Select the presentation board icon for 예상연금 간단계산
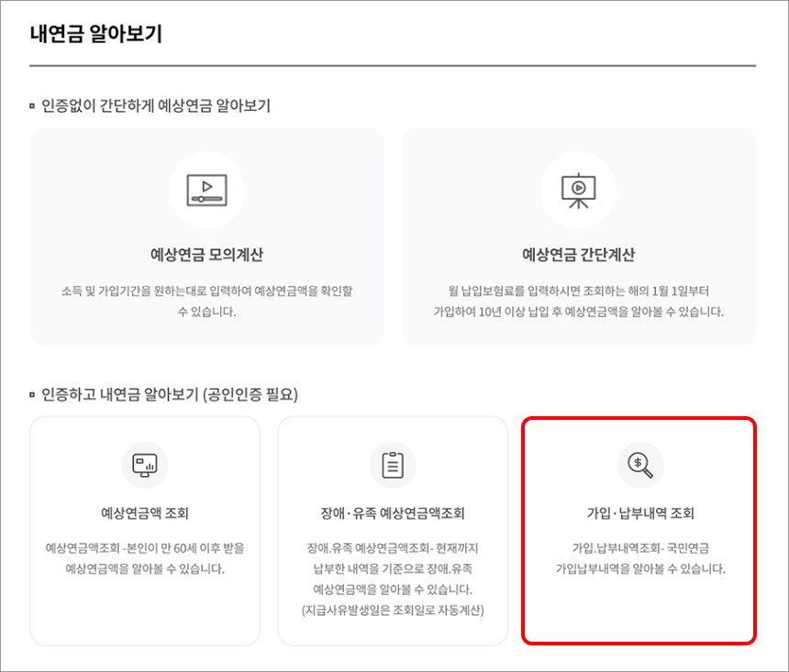Screen dimensions: 789x672 (576, 190)
